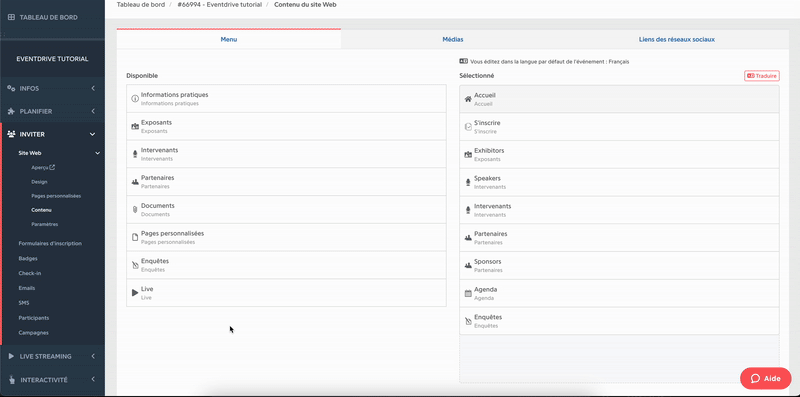
Task: Click the Exhibitors booth icon
Action: click(468, 155)
